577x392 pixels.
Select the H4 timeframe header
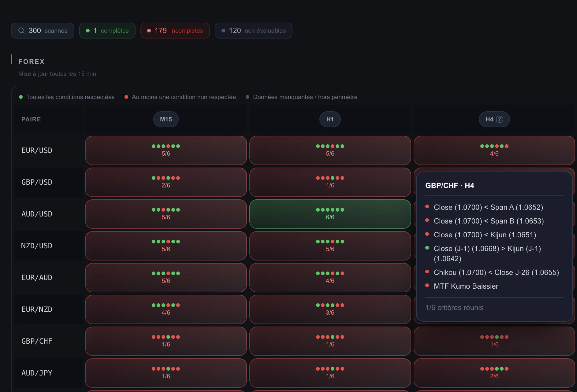click(x=494, y=119)
